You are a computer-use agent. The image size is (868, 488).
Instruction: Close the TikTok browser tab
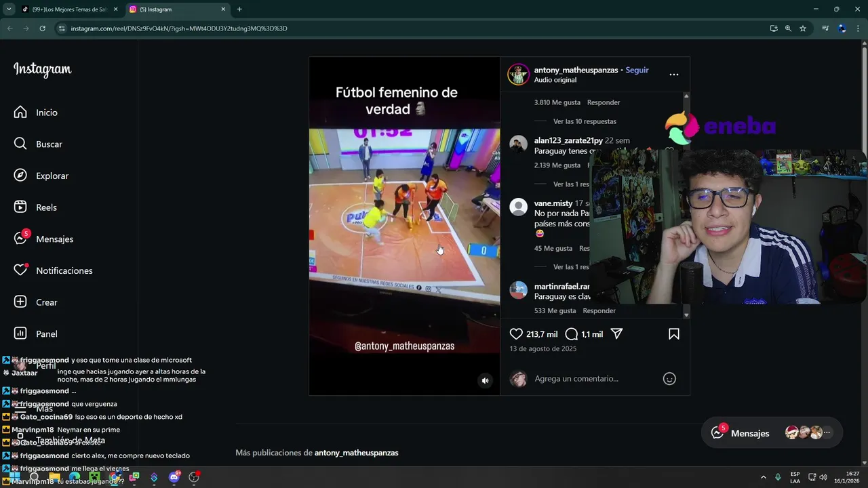click(115, 9)
